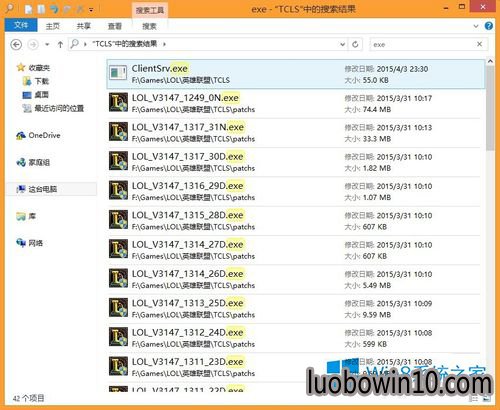The width and height of the screenshot is (500, 410).
Task: Click 42 个项目 status bar text
Action: click(x=28, y=398)
